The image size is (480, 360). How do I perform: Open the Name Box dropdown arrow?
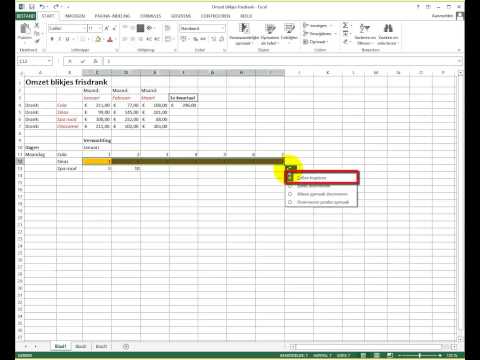point(49,61)
